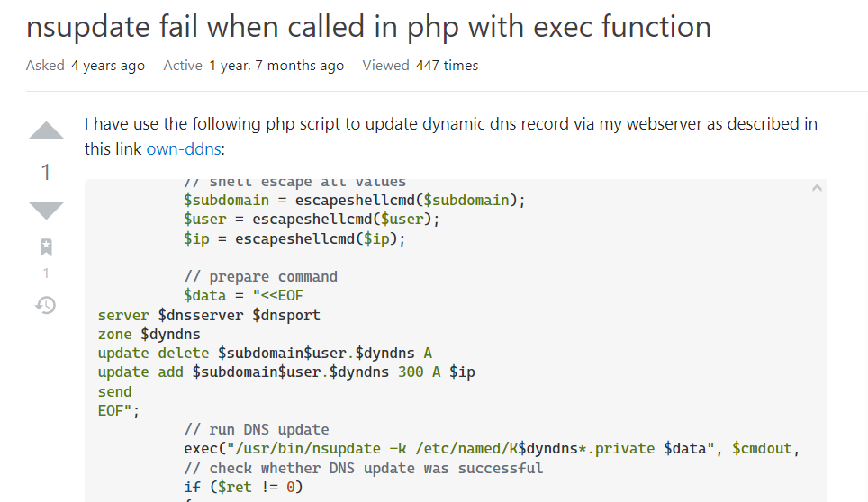Open the own-ddns link
Screen dimensions: 868x502
pyautogui.click(x=183, y=149)
